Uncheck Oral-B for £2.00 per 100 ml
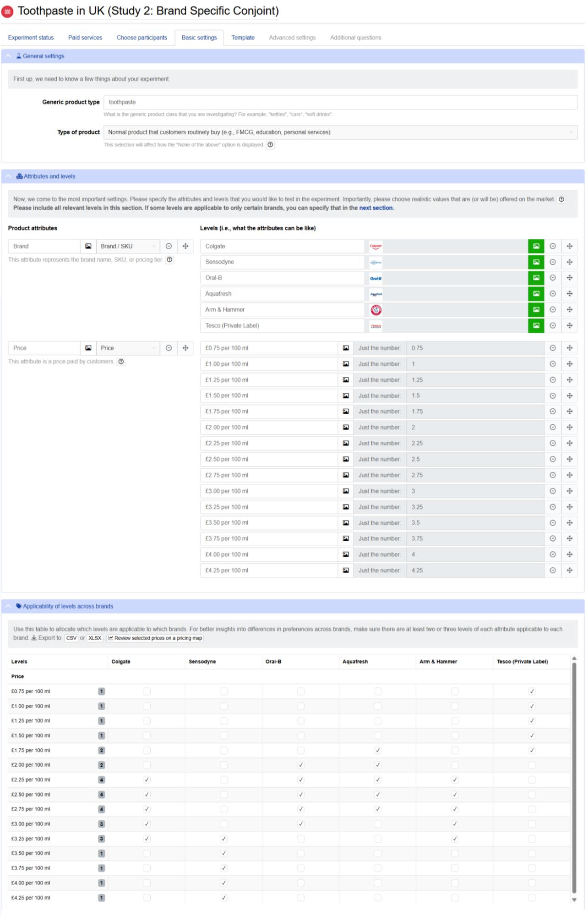The image size is (588, 916). pyautogui.click(x=300, y=765)
